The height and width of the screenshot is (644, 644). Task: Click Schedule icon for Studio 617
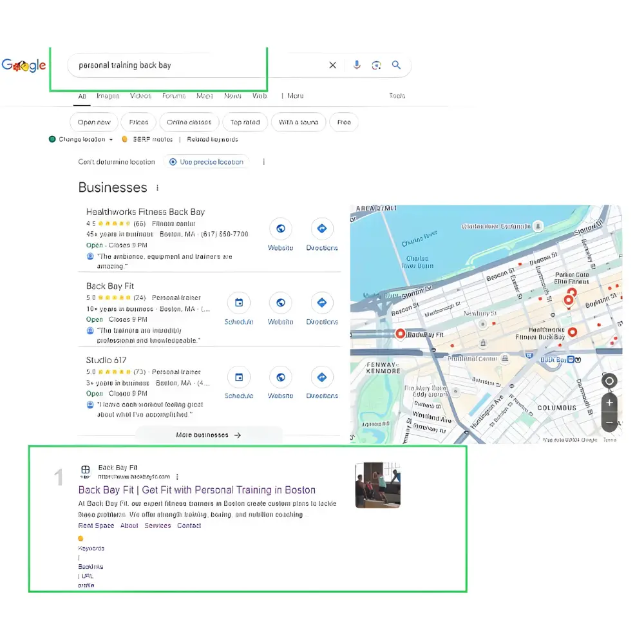point(239,377)
